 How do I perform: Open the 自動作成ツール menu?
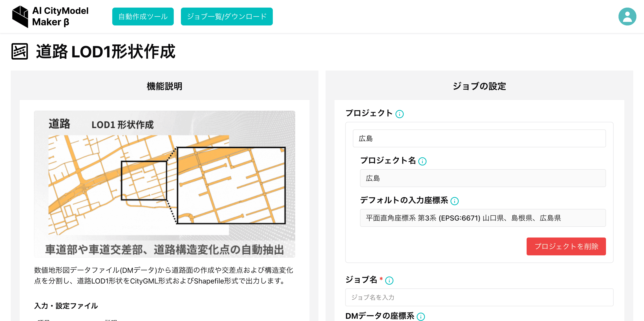(x=143, y=17)
